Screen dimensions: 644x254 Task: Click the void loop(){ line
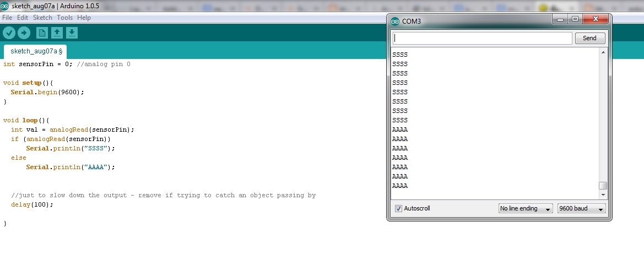(x=26, y=121)
